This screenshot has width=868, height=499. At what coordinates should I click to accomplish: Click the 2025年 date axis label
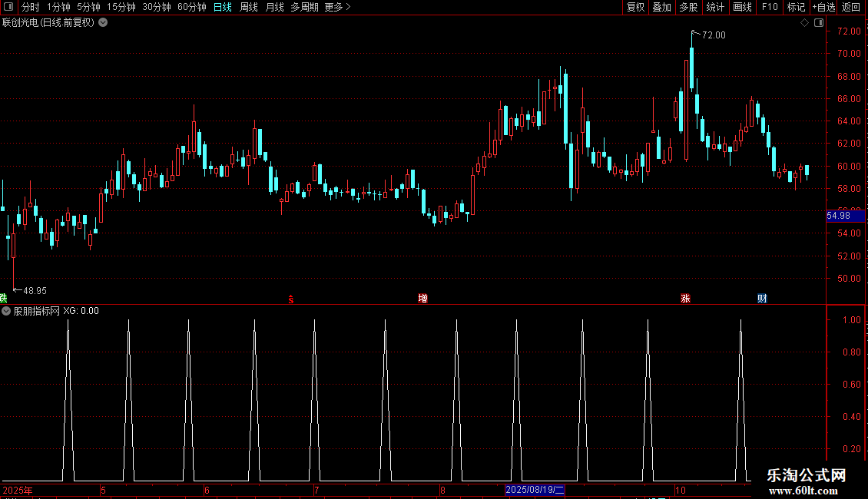click(18, 490)
